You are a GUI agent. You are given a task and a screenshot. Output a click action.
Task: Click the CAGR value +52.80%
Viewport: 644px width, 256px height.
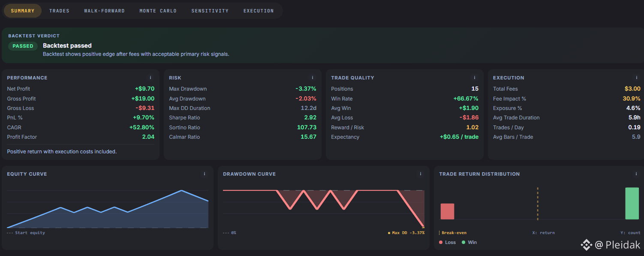tap(142, 128)
